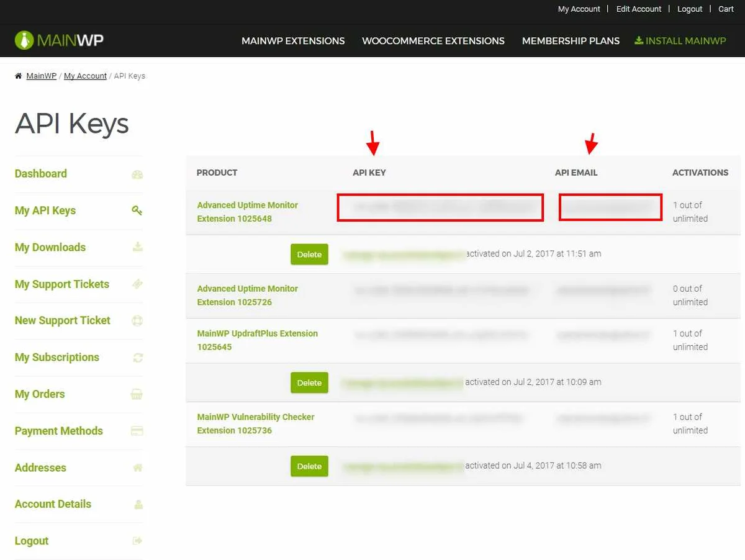Image resolution: width=745 pixels, height=560 pixels.
Task: Click the sign-out icon beside Logout
Action: coord(137,541)
